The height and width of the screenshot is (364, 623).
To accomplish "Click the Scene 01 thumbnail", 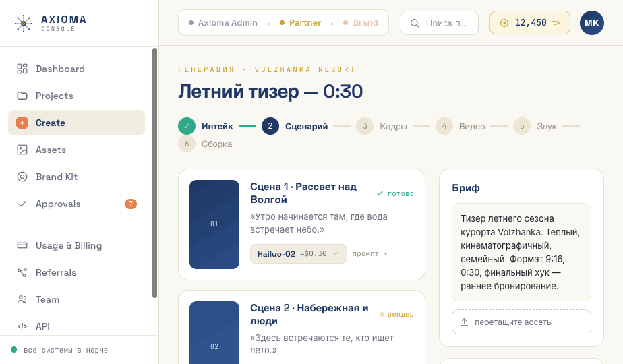I will (x=214, y=224).
